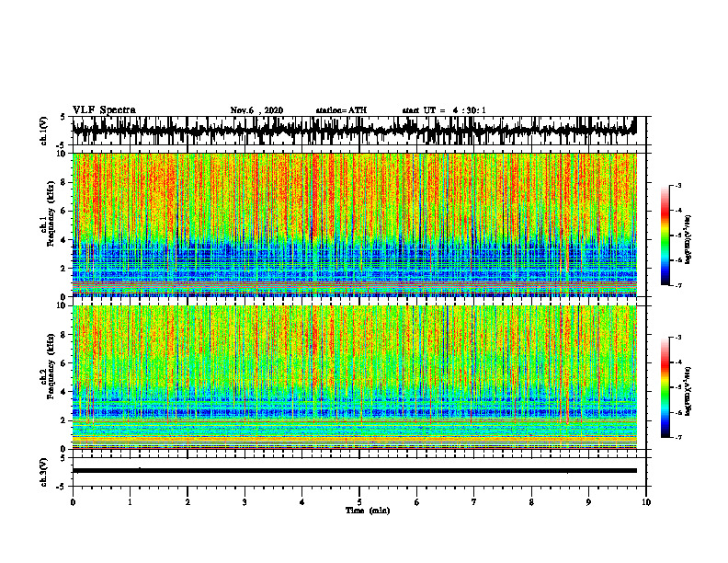Click time axis tick label '3'
The height and width of the screenshot is (563, 728).
[245, 502]
